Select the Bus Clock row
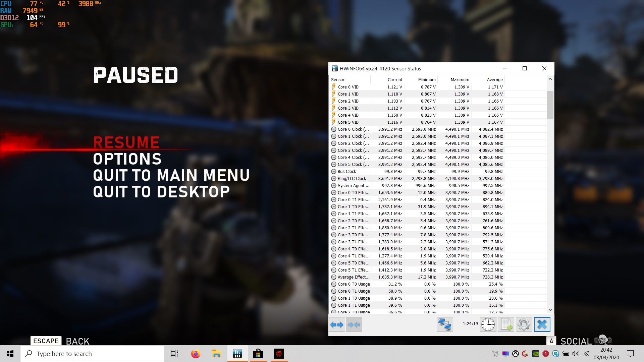This screenshot has height=362, width=644. [417, 171]
